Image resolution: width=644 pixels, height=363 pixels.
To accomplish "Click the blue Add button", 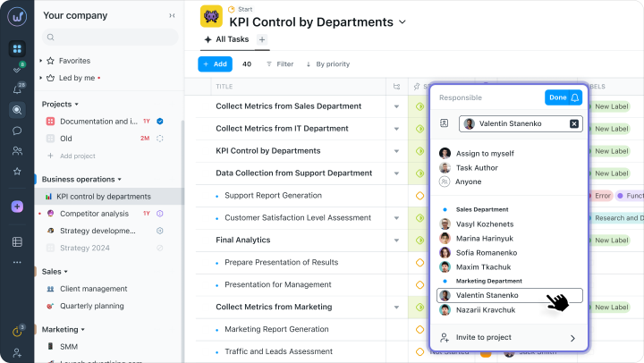I will (x=215, y=64).
